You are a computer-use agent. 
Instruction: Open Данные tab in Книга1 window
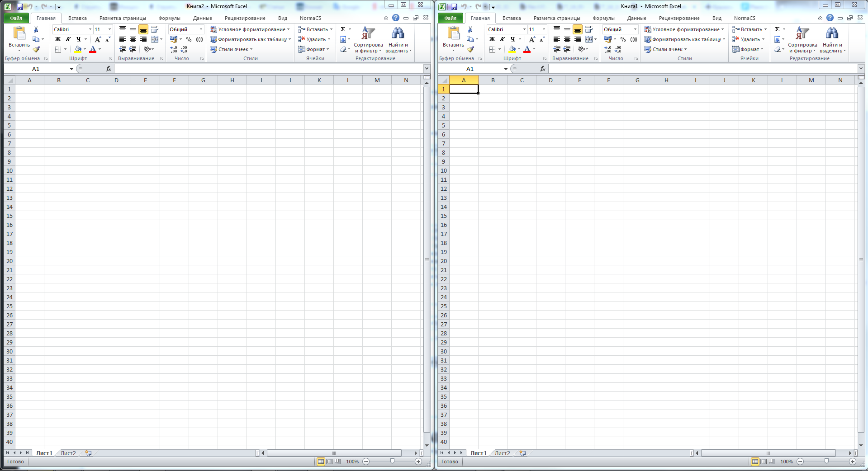tap(636, 18)
